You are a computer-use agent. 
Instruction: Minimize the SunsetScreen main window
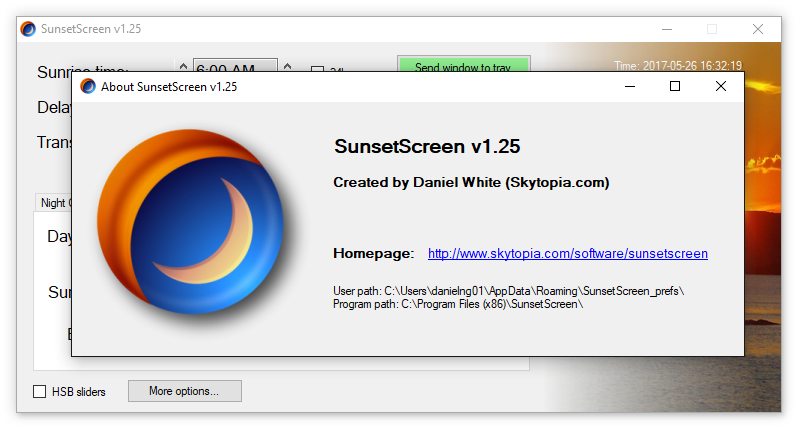tap(667, 29)
